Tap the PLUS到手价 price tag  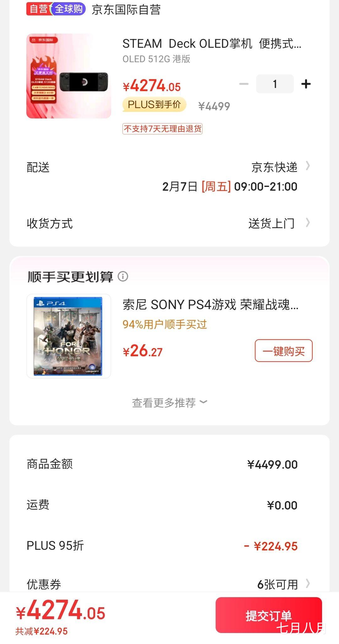coord(154,105)
